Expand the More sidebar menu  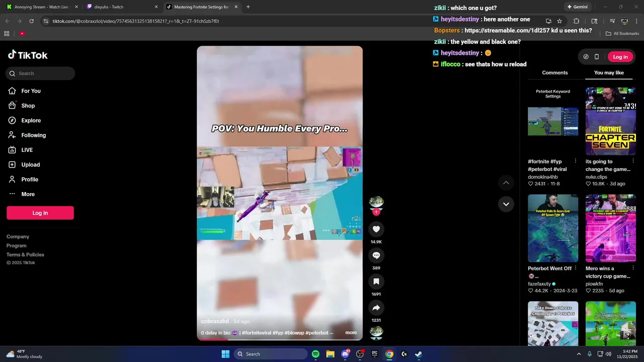pyautogui.click(x=21, y=194)
